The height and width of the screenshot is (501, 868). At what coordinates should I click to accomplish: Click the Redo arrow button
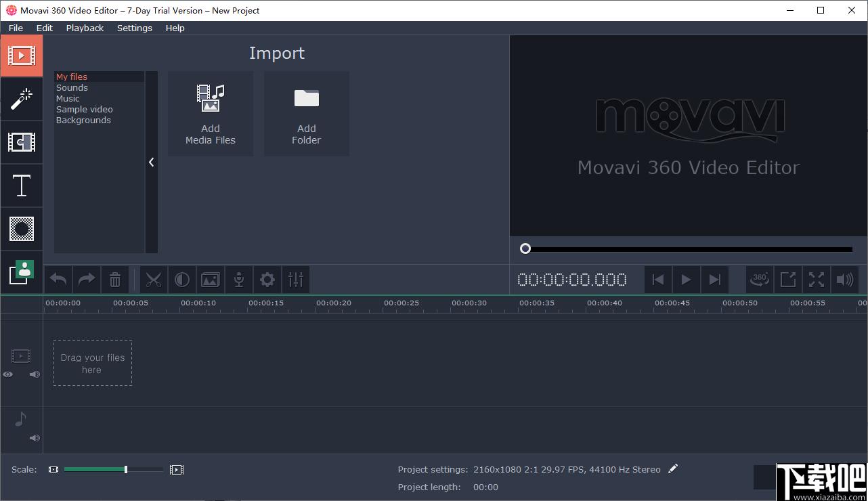[x=87, y=280]
